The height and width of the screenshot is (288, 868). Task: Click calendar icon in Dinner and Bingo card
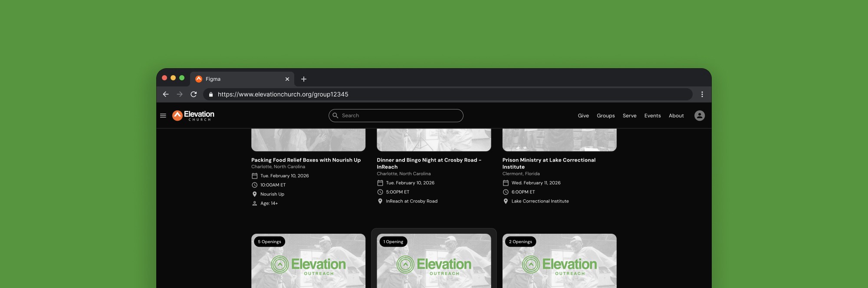point(380,183)
